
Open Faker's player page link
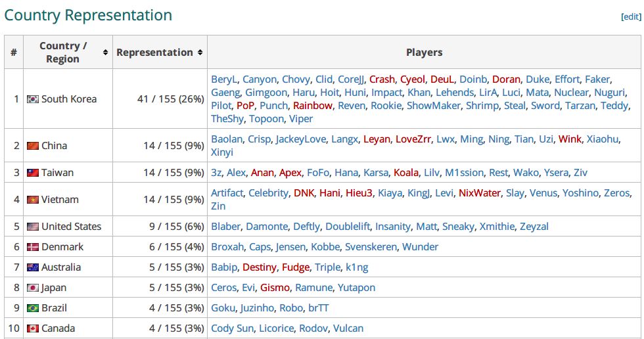point(597,79)
